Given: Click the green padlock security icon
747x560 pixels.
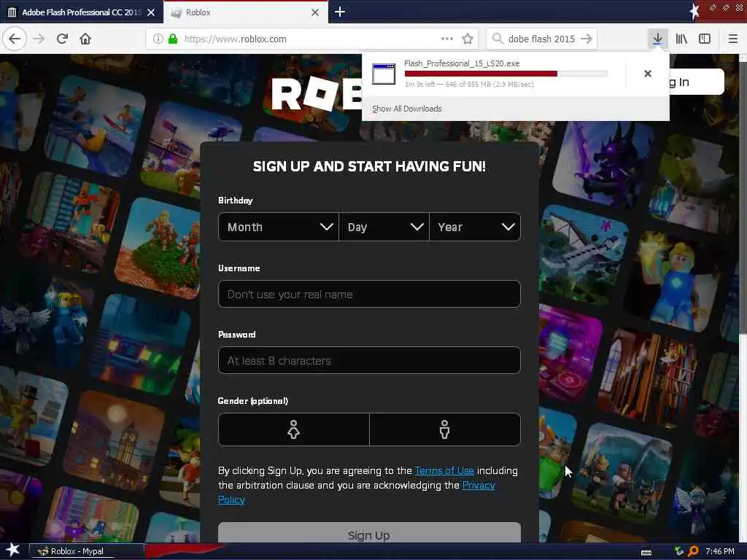Looking at the screenshot, I should coord(173,39).
